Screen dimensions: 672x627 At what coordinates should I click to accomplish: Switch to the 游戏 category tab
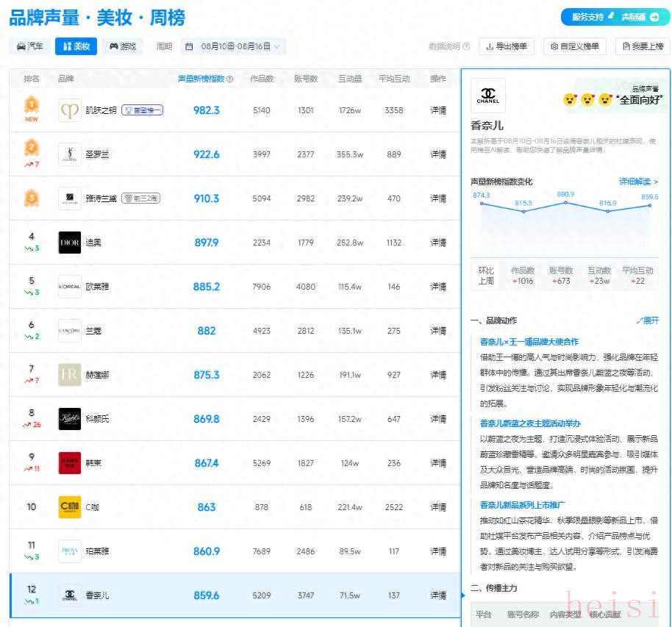(x=123, y=46)
